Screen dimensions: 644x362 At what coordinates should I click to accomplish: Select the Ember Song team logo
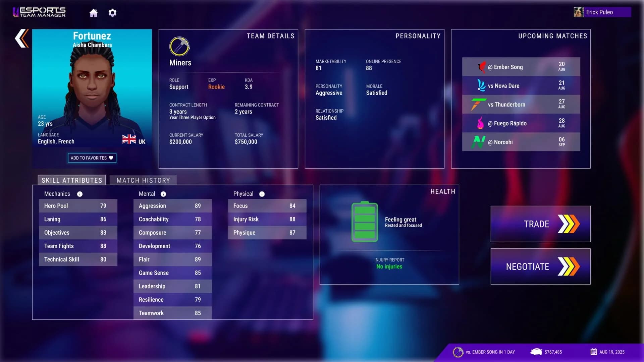(x=482, y=66)
